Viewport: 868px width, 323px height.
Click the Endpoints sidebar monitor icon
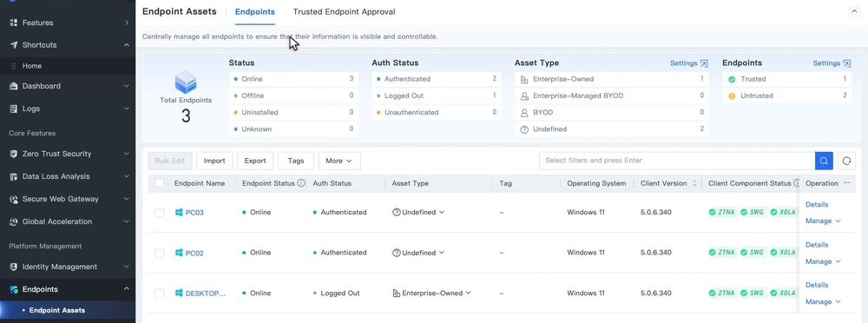pos(14,289)
